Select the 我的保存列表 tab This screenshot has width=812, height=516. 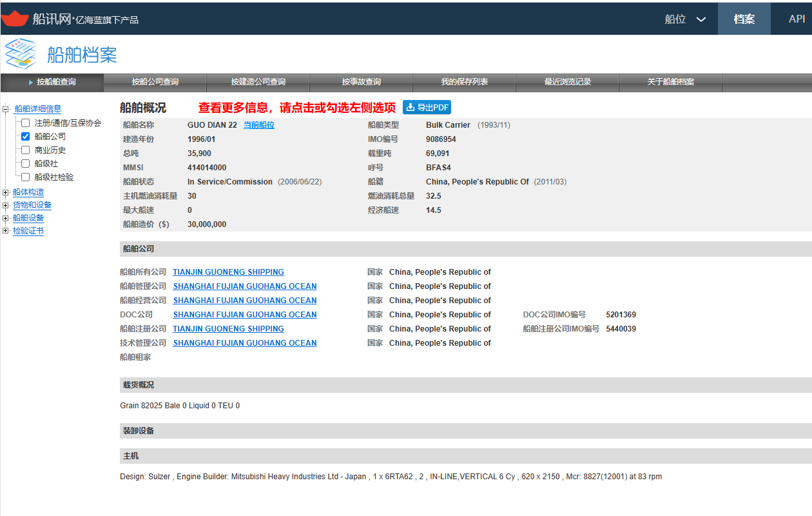tap(465, 82)
